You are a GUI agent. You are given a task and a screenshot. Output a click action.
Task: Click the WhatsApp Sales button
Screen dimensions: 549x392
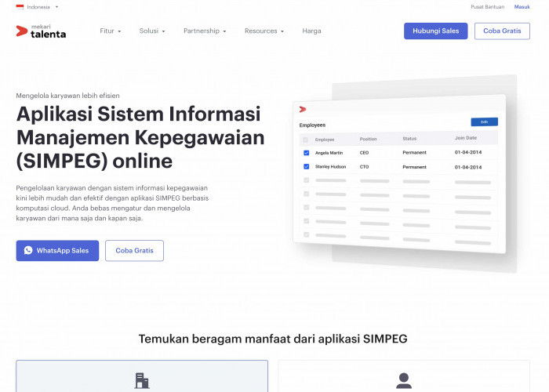(57, 251)
